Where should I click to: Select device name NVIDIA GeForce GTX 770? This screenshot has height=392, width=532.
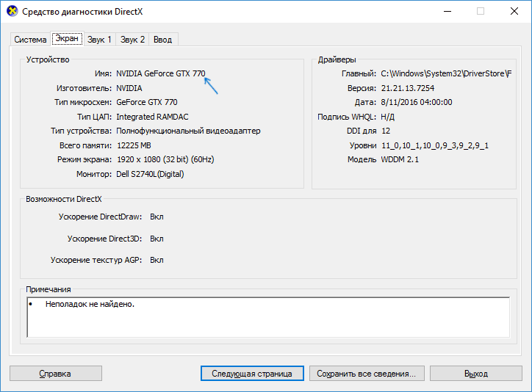point(160,73)
